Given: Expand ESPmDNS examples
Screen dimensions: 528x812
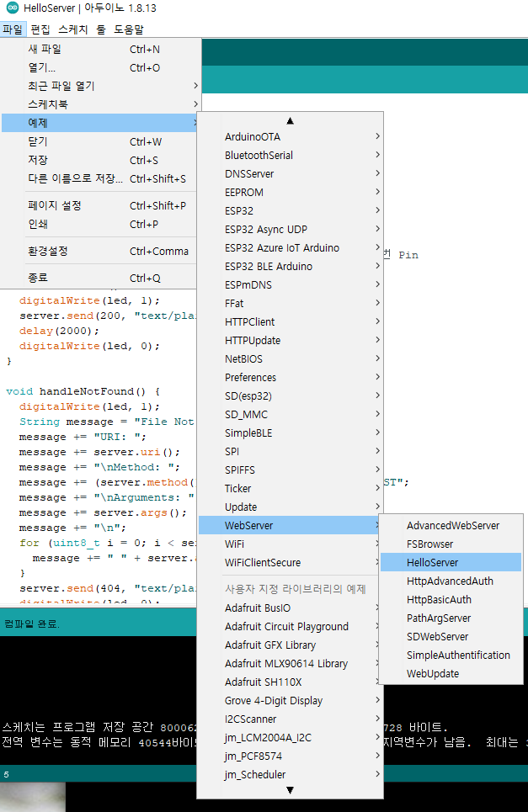Looking at the screenshot, I should coord(291,284).
